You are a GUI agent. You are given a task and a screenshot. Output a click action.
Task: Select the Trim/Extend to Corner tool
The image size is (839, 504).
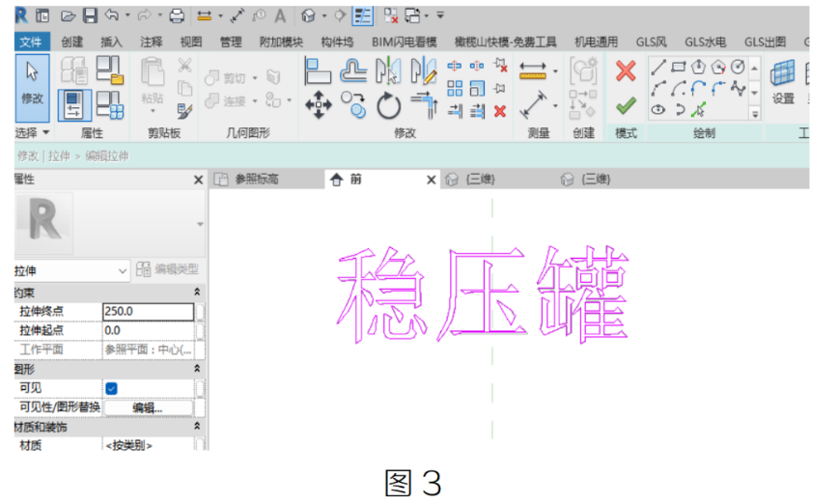point(424,105)
